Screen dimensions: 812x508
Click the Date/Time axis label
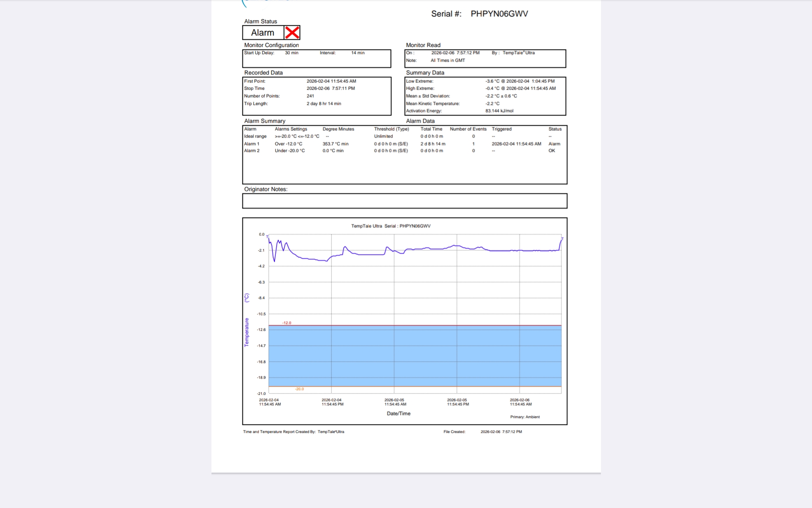398,414
